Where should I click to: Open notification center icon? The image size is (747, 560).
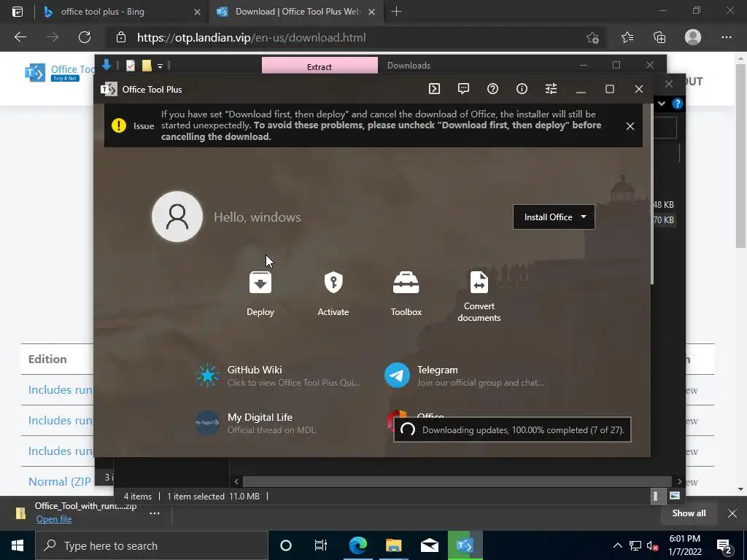click(x=724, y=546)
